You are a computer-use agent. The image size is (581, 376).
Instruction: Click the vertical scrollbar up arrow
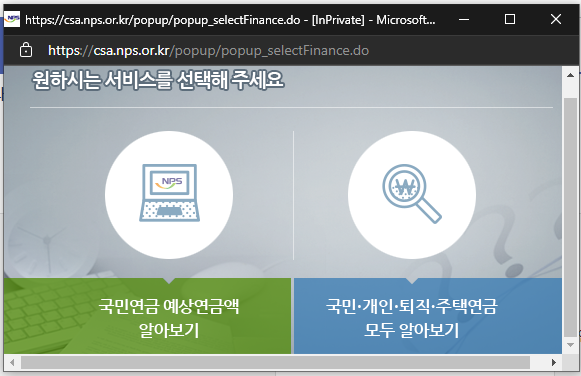point(571,75)
